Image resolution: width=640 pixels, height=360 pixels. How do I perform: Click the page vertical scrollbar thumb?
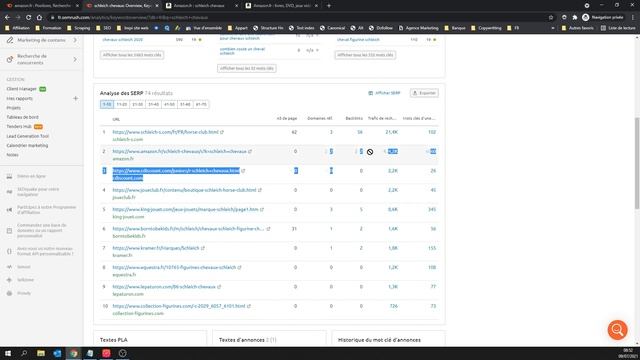[x=637, y=163]
